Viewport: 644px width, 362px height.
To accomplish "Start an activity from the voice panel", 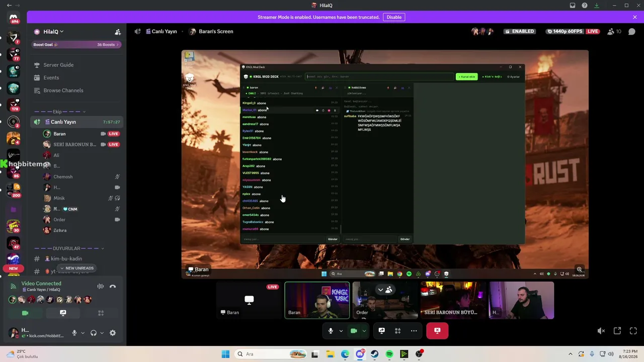I will (x=101, y=313).
